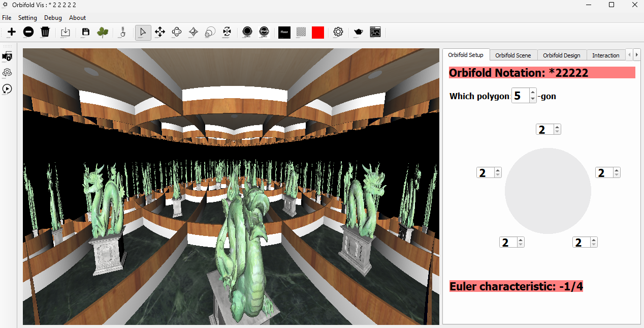Image resolution: width=644 pixels, height=328 pixels.
Task: Click the crosshair target tool icon
Action: pyautogui.click(x=194, y=32)
